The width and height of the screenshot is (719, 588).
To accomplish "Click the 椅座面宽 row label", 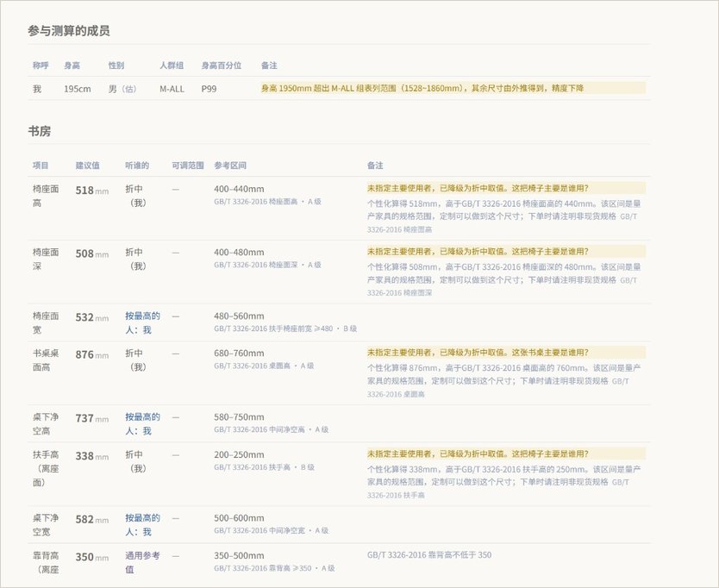I will coord(46,323).
